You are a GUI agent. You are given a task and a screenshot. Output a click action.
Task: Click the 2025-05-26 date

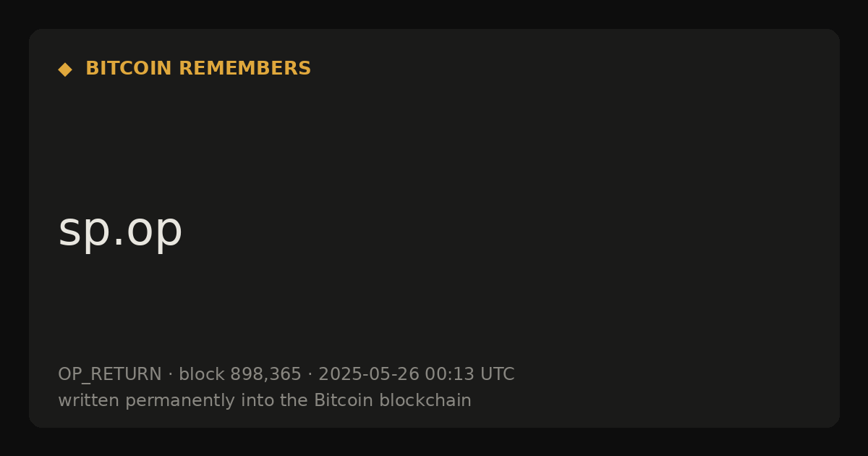point(369,375)
